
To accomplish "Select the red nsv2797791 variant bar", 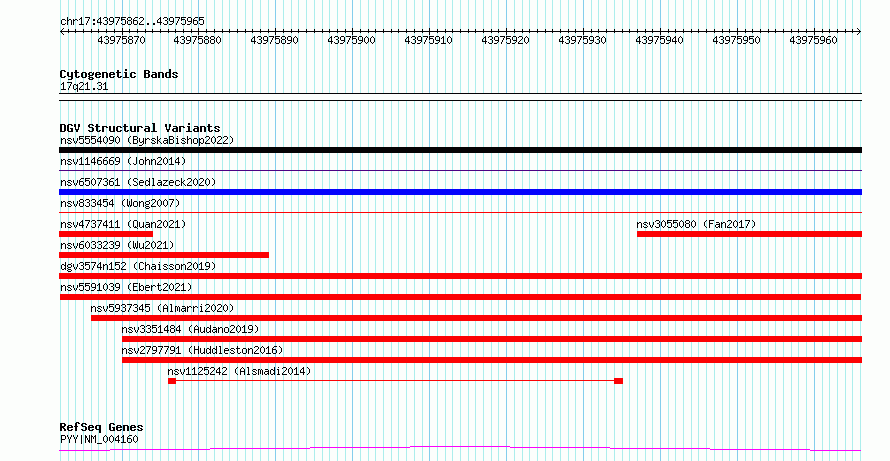I will pyautogui.click(x=492, y=360).
